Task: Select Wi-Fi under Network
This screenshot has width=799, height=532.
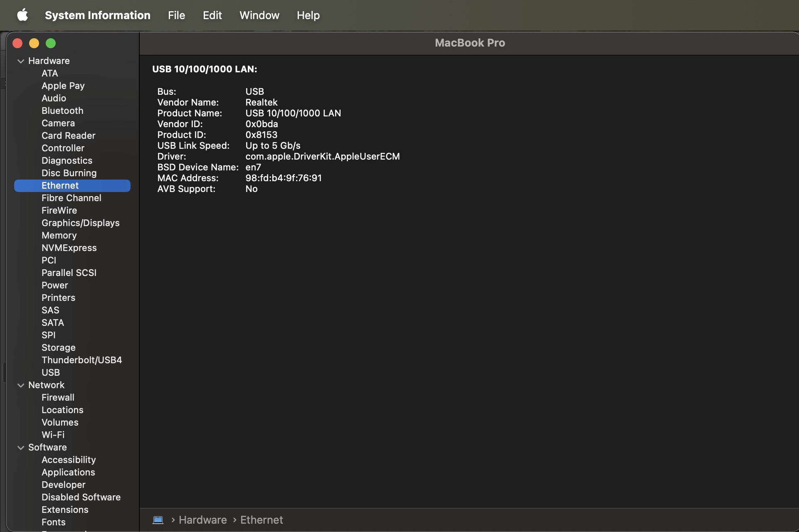Action: pos(53,435)
